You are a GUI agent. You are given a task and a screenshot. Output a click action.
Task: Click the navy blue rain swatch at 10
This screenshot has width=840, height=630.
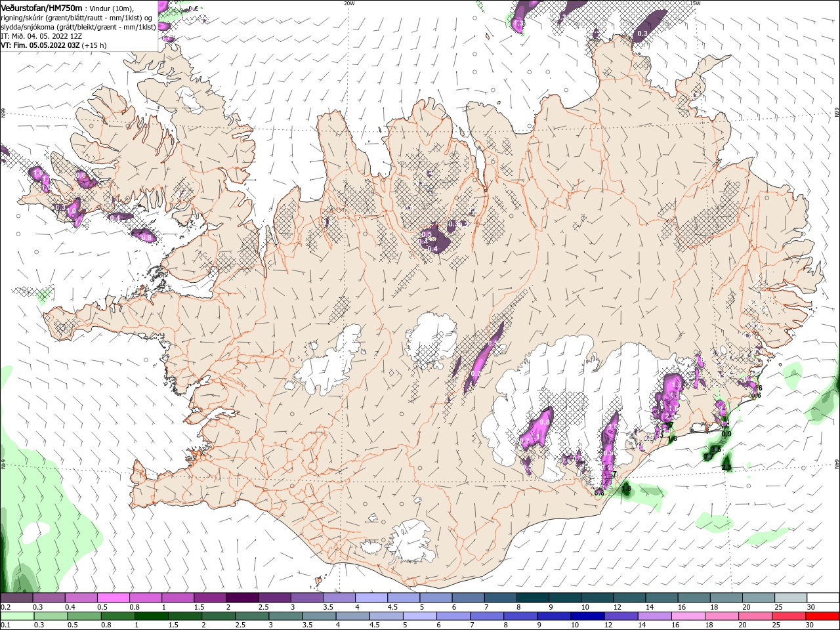coord(587,616)
